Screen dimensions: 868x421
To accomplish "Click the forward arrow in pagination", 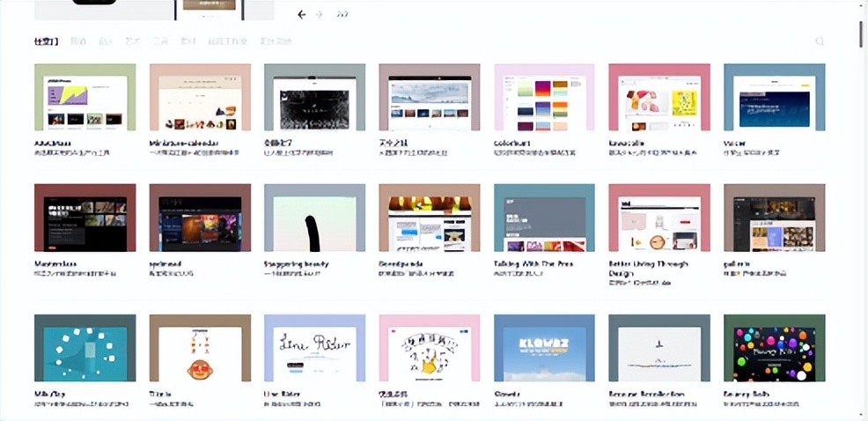I will click(x=320, y=14).
